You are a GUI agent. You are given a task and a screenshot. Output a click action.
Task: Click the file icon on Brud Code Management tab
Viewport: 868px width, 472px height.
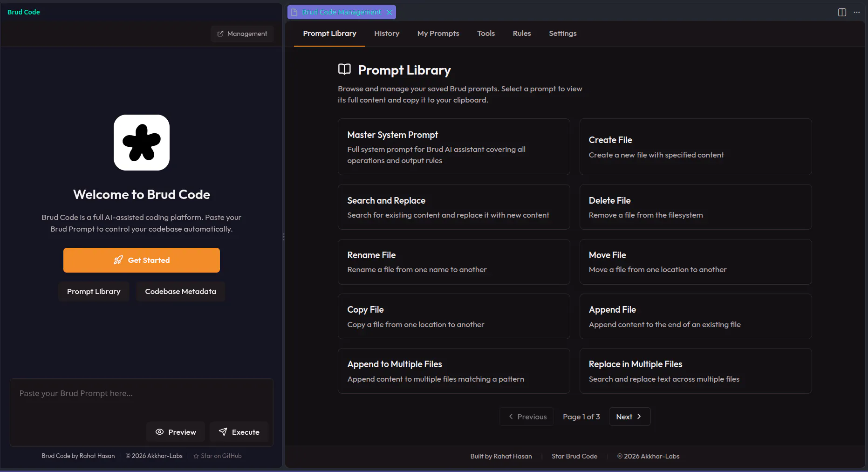[294, 12]
